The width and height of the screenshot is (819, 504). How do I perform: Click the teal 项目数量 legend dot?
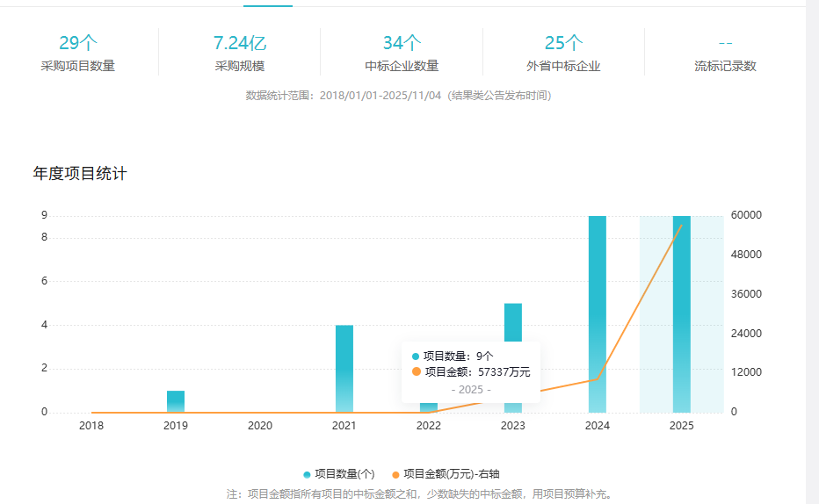click(307, 474)
